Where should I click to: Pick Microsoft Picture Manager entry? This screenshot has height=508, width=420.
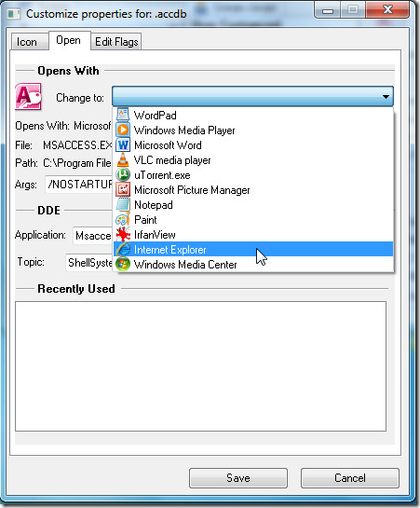(253, 189)
